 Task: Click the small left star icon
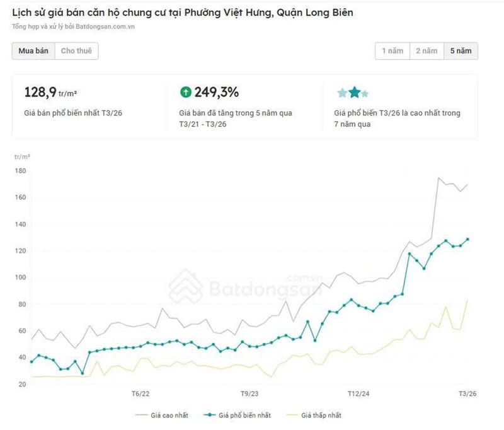(342, 93)
